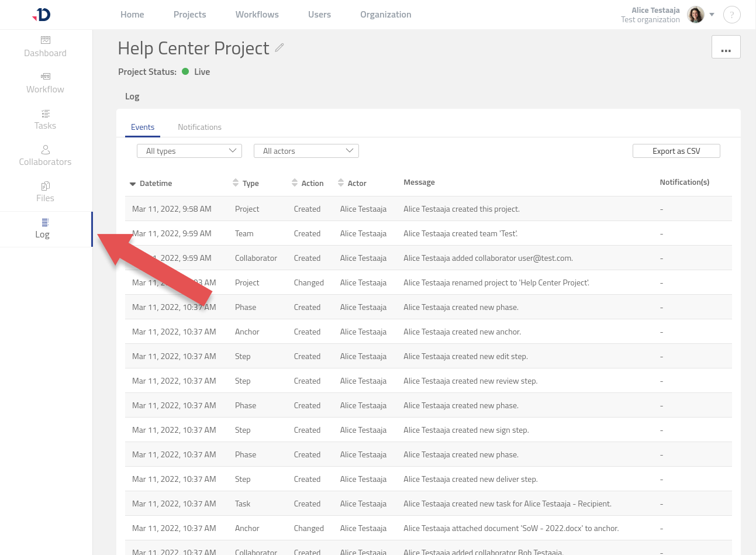Viewport: 756px width, 555px height.
Task: Switch to the Notifications tab
Action: point(199,127)
